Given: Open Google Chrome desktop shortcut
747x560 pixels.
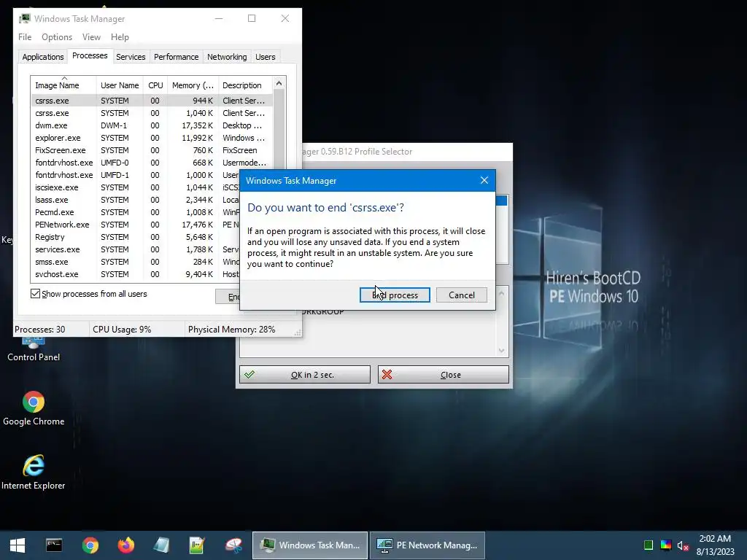Looking at the screenshot, I should (x=34, y=408).
